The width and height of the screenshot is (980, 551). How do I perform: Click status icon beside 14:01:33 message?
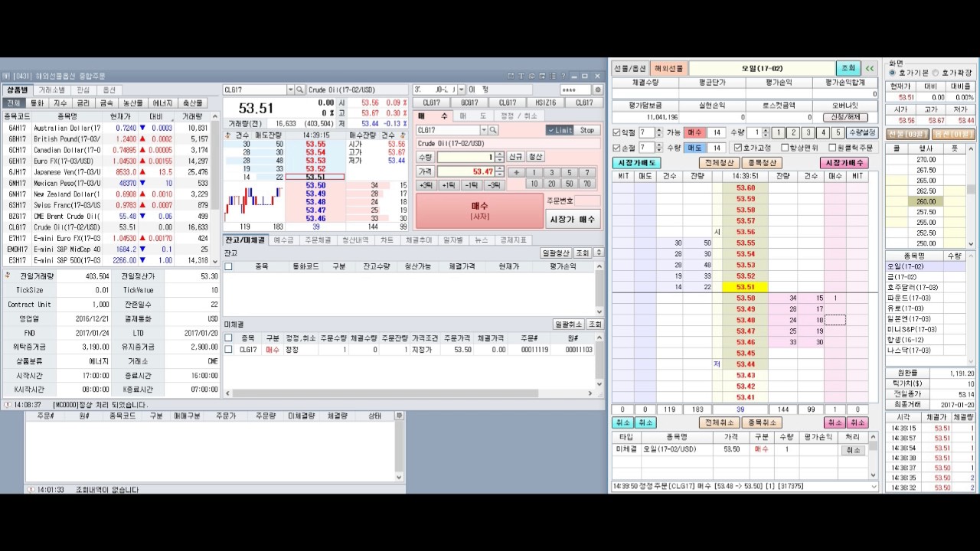(31, 489)
